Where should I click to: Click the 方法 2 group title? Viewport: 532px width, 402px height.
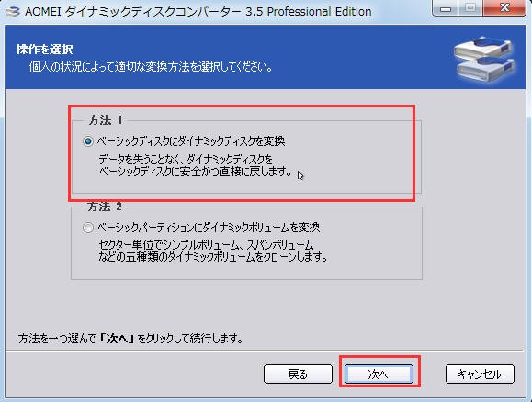coord(105,207)
